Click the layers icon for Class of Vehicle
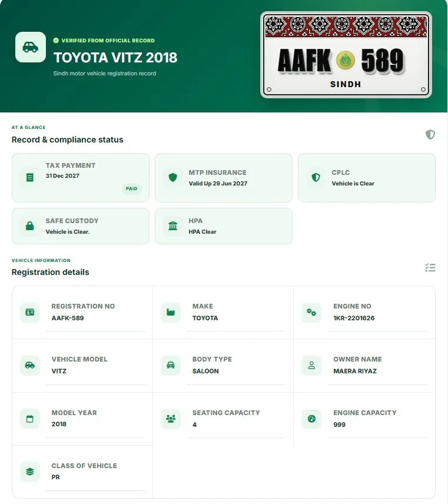Screen dimensions: 448x504 (x=30, y=472)
